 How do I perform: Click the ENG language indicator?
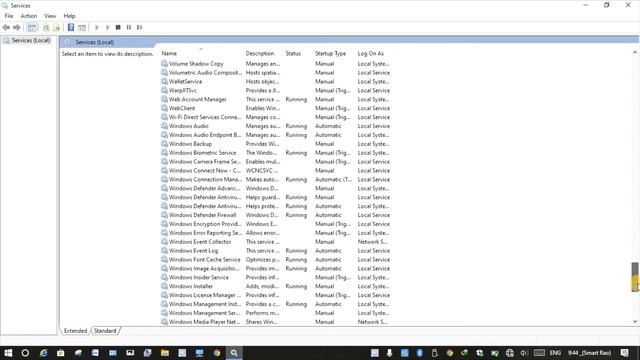click(555, 353)
